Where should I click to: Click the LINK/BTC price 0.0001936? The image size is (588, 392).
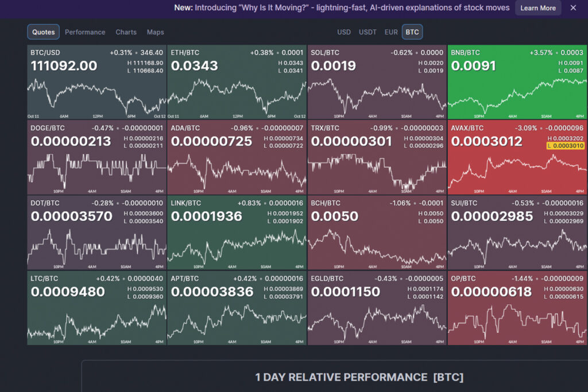click(207, 216)
